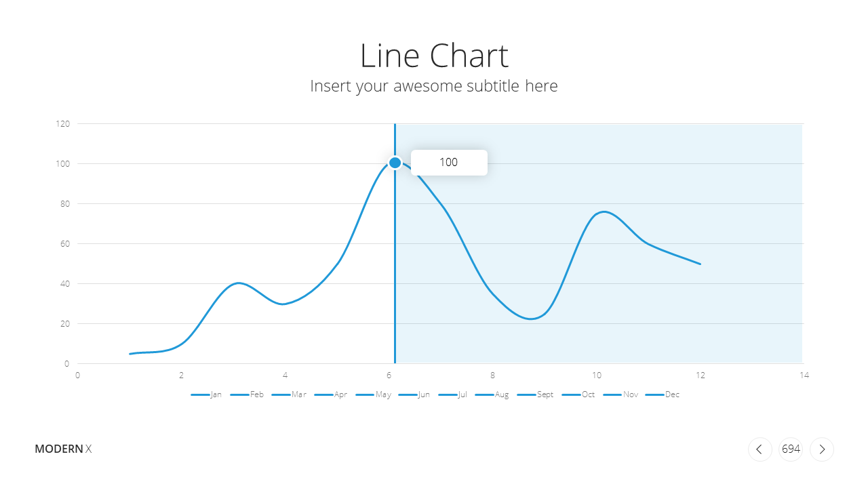Click the subtitle placeholder text

pyautogui.click(x=434, y=86)
